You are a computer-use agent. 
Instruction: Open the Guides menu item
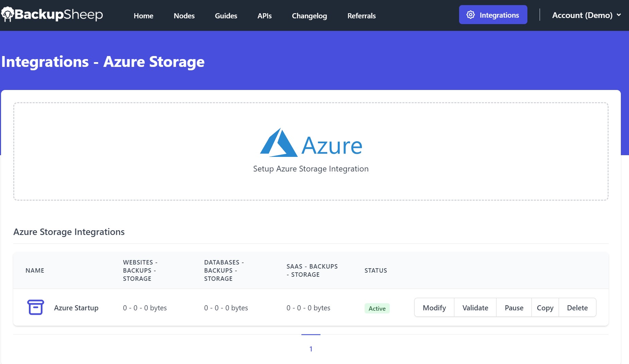click(x=226, y=16)
